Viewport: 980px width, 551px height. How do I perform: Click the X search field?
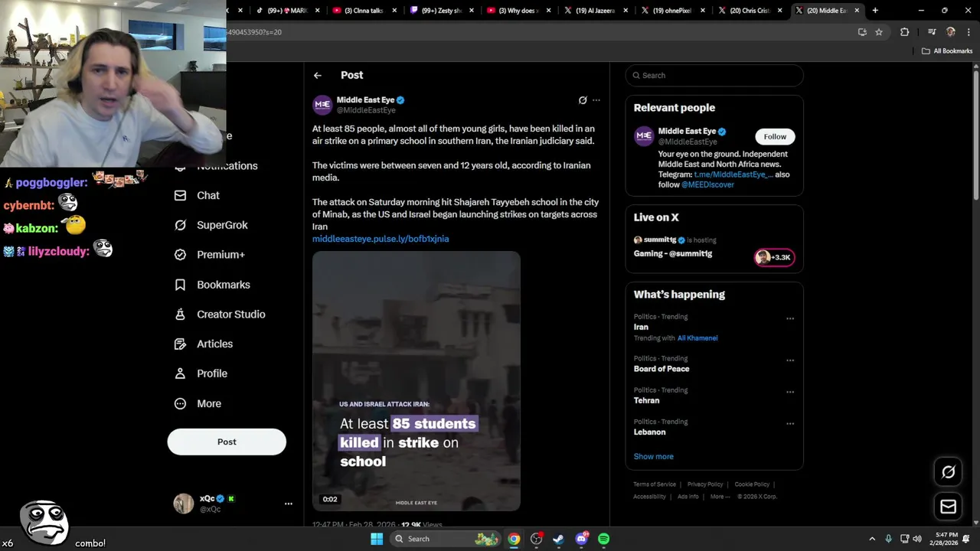714,75
